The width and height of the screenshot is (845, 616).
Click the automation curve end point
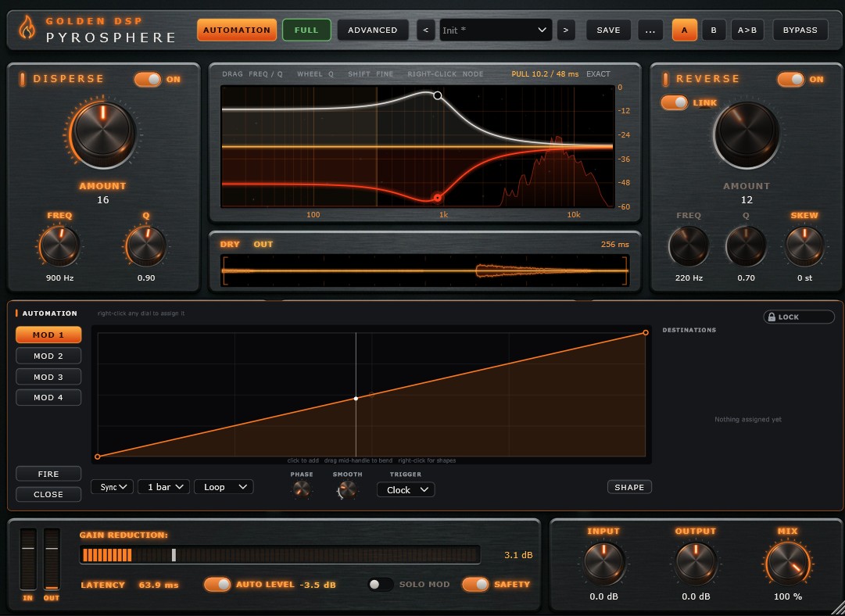(x=646, y=332)
